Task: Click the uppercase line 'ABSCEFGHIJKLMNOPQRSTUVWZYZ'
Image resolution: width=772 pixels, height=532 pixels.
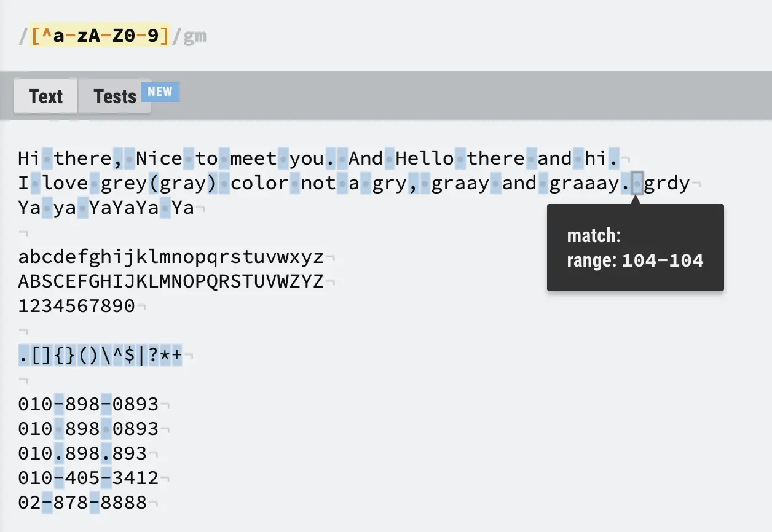Action: [x=171, y=281]
